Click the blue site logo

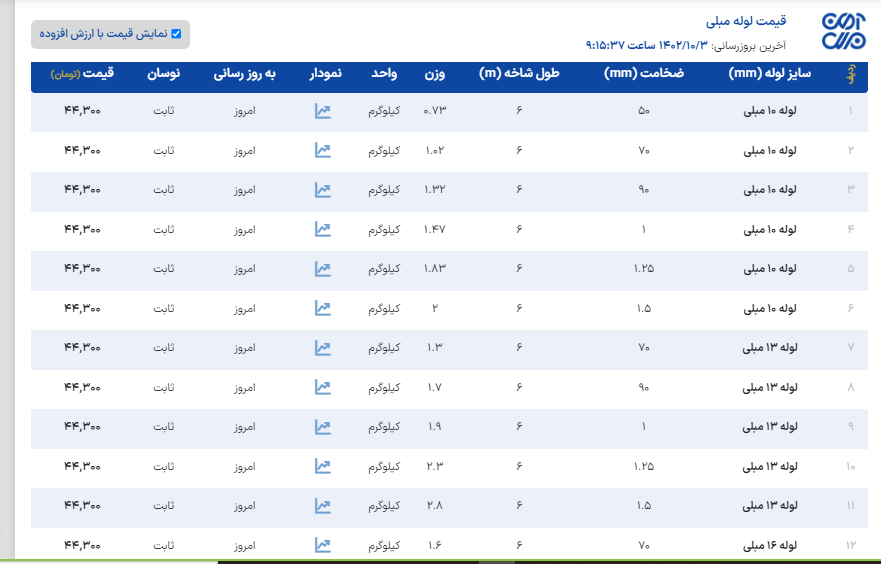pyautogui.click(x=843, y=32)
